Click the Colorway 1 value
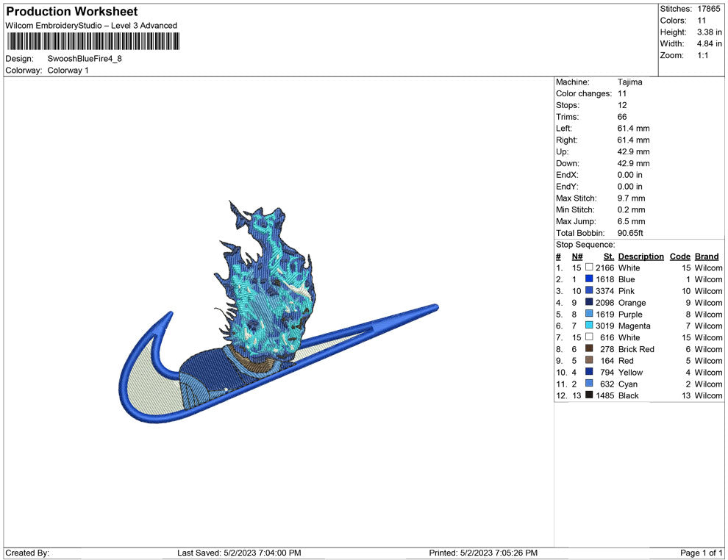Image resolution: width=728 pixels, height=560 pixels. [68, 71]
